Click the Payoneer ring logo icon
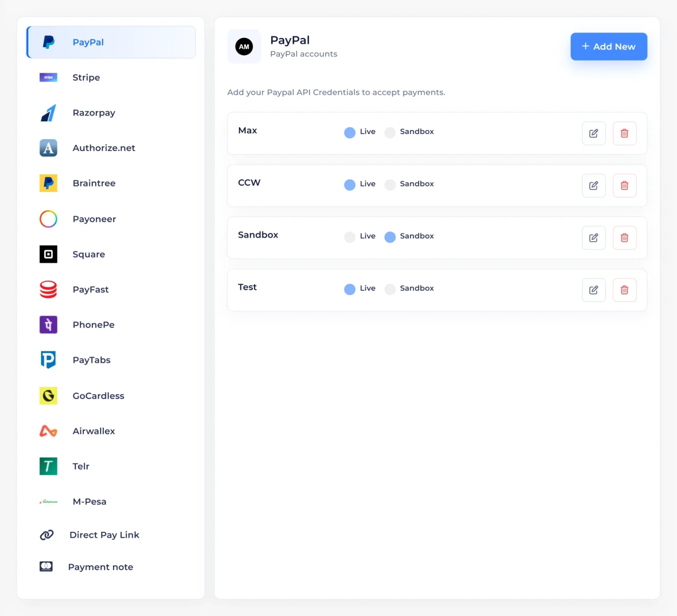The height and width of the screenshot is (616, 677). point(48,219)
